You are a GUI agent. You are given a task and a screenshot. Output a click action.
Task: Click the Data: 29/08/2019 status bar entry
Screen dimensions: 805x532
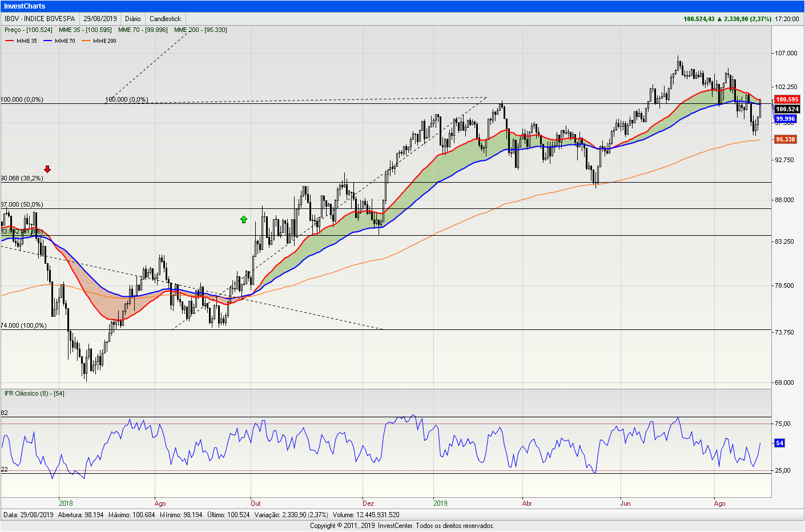tap(29, 515)
